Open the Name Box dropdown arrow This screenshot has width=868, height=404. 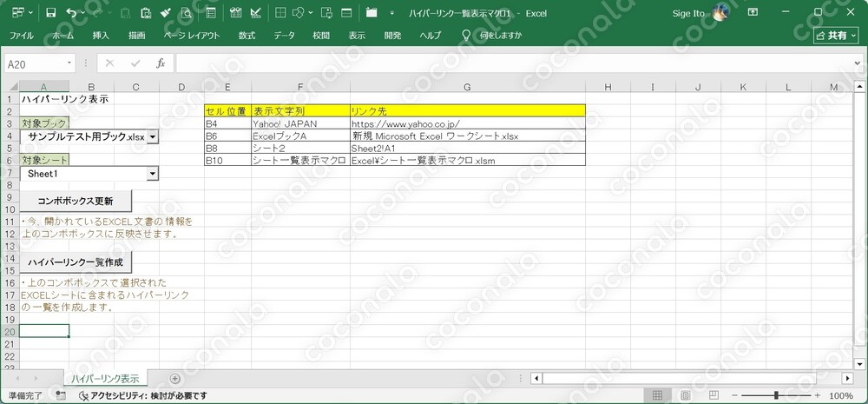click(69, 63)
